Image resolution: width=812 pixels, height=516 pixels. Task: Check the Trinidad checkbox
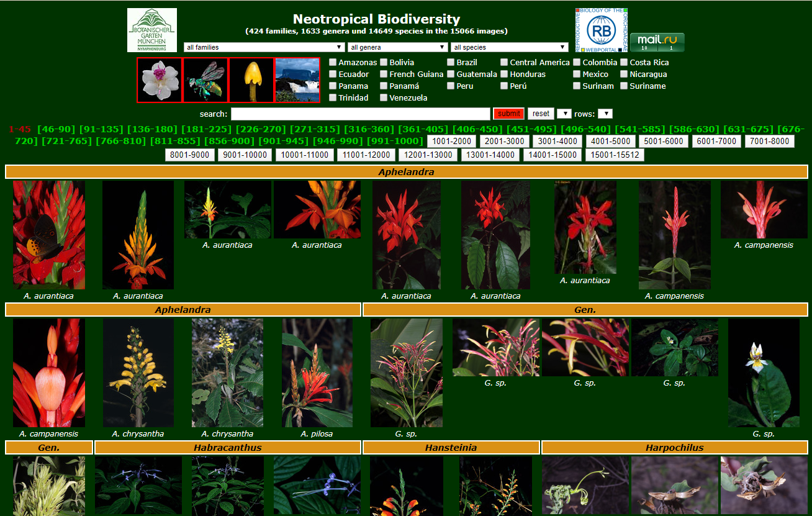click(333, 97)
